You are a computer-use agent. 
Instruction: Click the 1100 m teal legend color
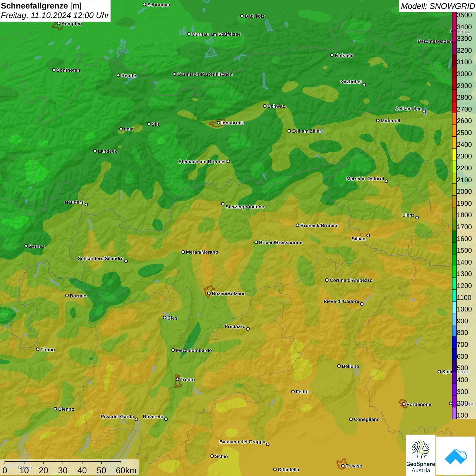pos(454,295)
